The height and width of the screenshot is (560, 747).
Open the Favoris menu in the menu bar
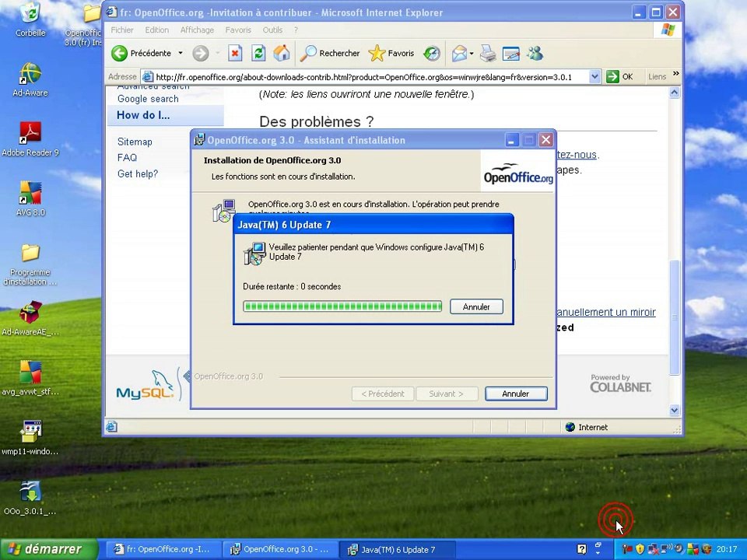(238, 30)
